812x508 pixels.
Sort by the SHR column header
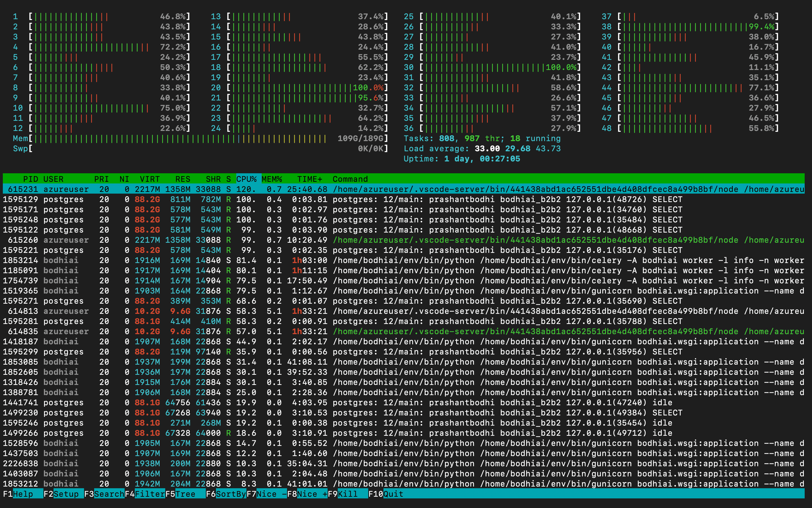click(213, 179)
